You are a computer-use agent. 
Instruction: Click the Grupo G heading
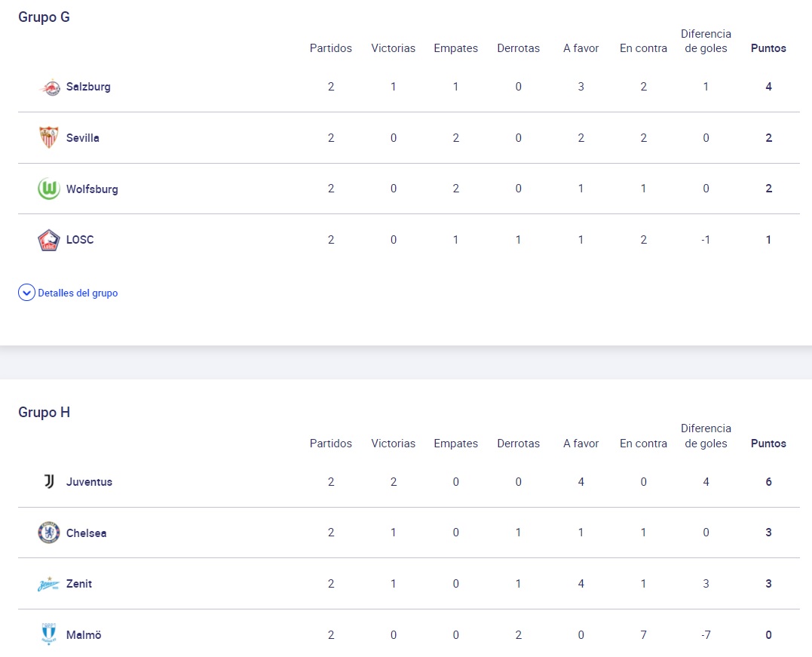tap(44, 17)
